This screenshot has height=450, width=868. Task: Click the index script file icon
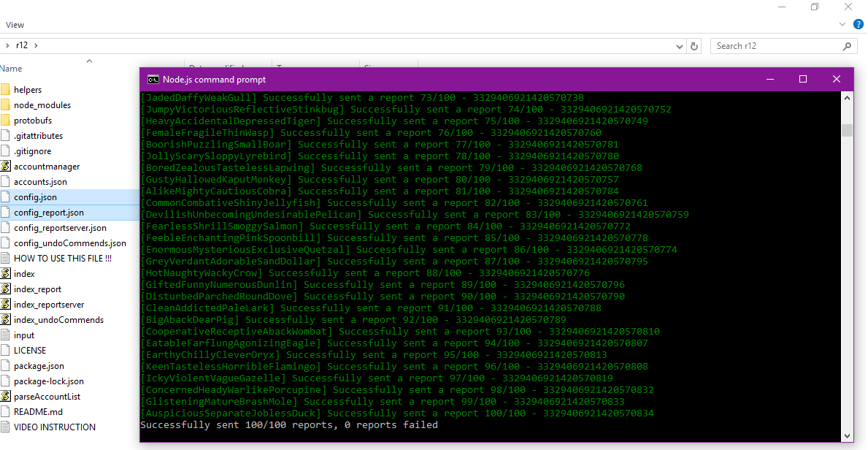pos(6,274)
